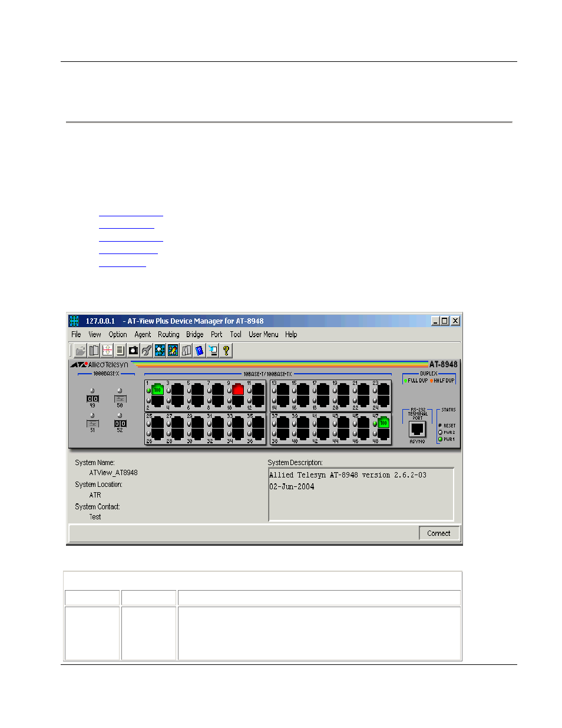This screenshot has height=728, width=562.
Task: Click the system name ATView_AT8948
Action: (114, 473)
